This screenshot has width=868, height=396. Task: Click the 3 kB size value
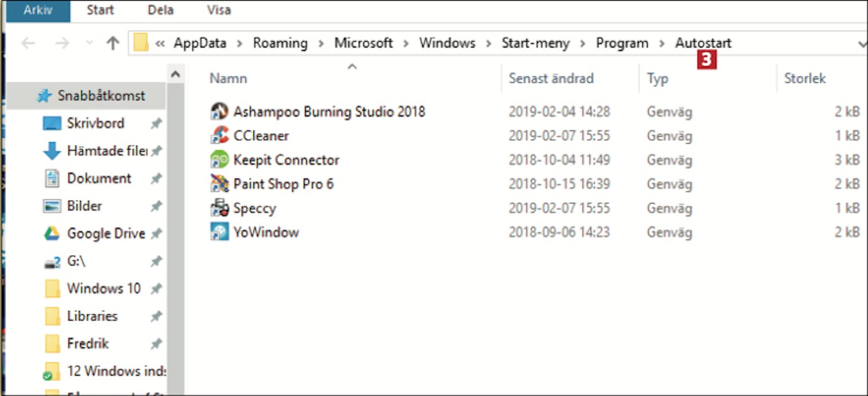[847, 160]
